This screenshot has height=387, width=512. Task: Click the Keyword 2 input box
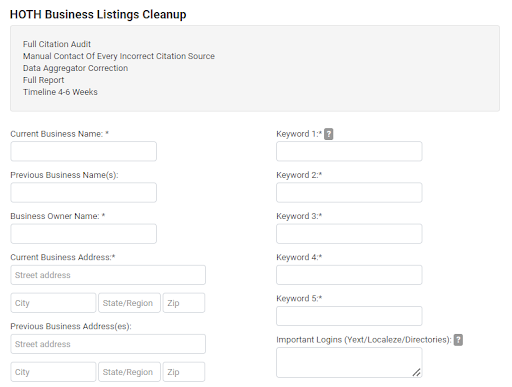(349, 192)
